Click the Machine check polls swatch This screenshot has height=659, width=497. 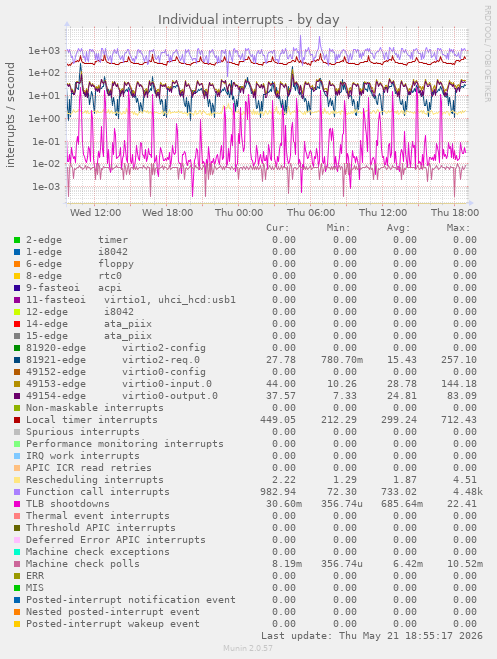17,564
